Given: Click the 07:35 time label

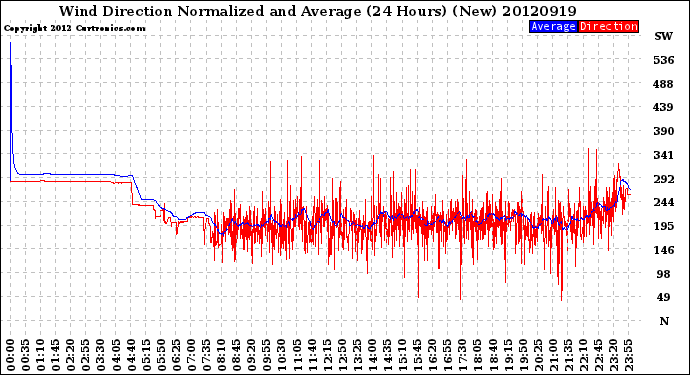Looking at the screenshot, I should [x=206, y=355].
